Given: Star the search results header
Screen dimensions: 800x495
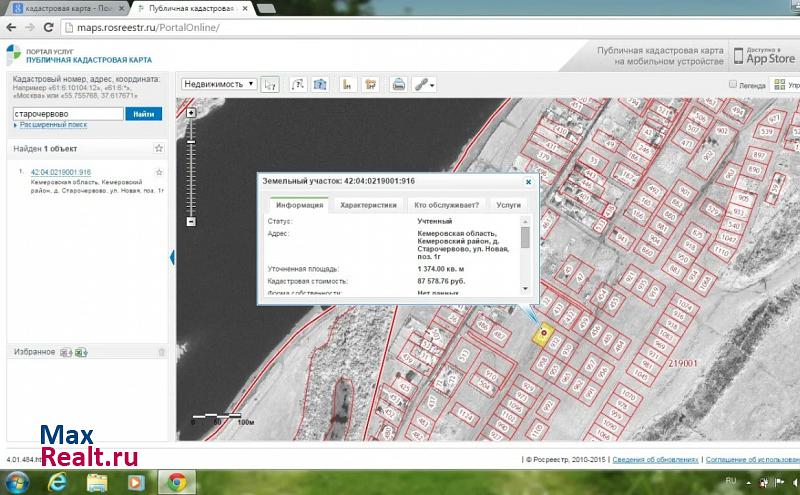Looking at the screenshot, I should (159, 148).
